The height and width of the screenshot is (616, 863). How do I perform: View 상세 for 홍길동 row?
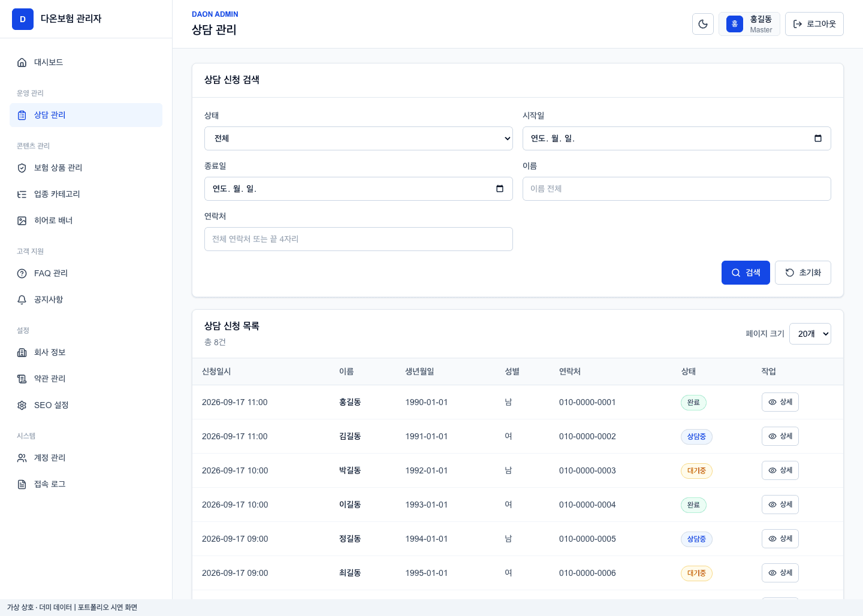(780, 402)
